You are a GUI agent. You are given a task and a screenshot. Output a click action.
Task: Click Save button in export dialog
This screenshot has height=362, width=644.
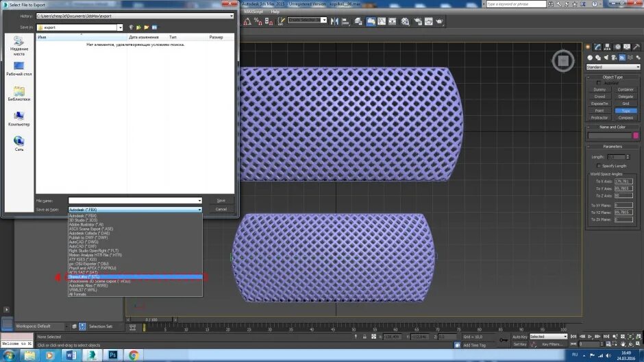click(x=221, y=200)
